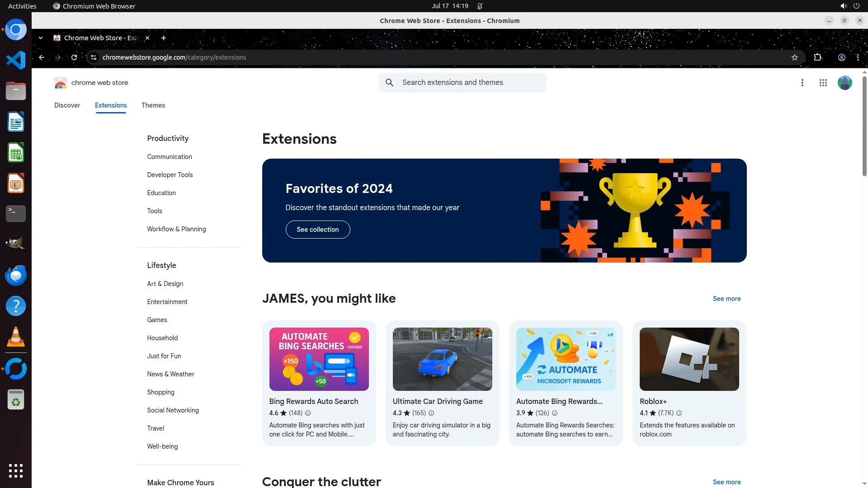Switch to the Themes tab

[x=153, y=105]
